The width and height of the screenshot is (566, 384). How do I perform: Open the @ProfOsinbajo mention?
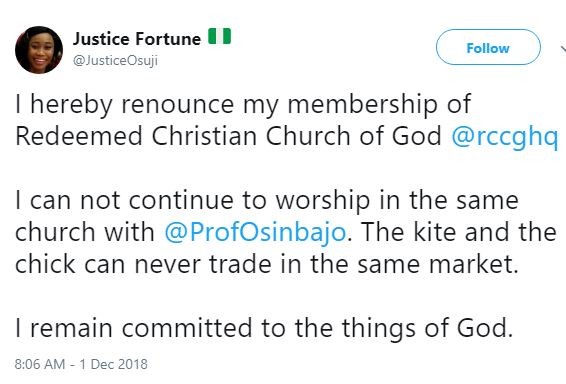pyautogui.click(x=255, y=232)
